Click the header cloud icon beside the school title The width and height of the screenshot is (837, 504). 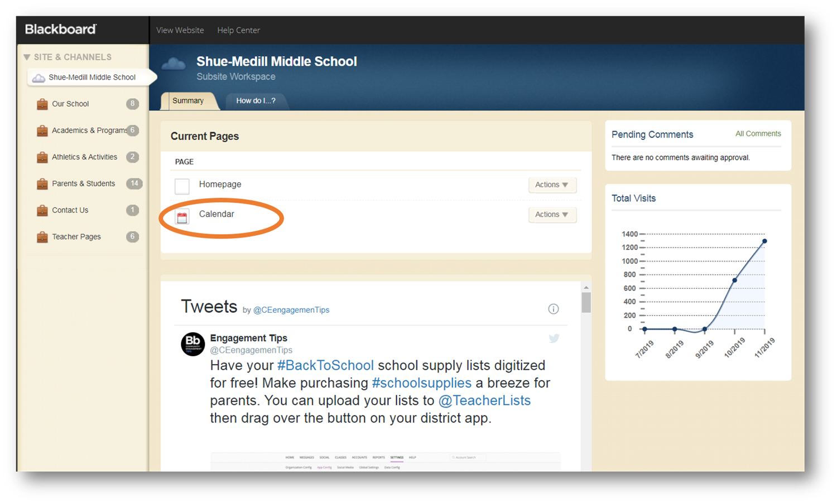(174, 64)
